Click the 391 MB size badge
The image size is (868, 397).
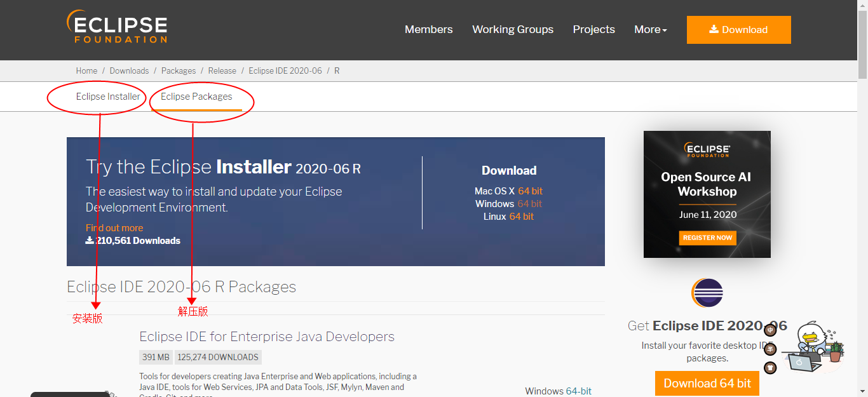[156, 357]
